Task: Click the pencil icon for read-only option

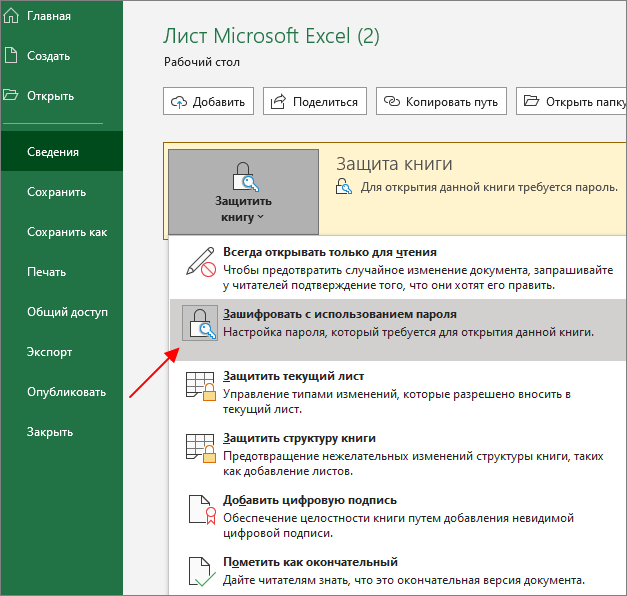Action: coord(201,262)
